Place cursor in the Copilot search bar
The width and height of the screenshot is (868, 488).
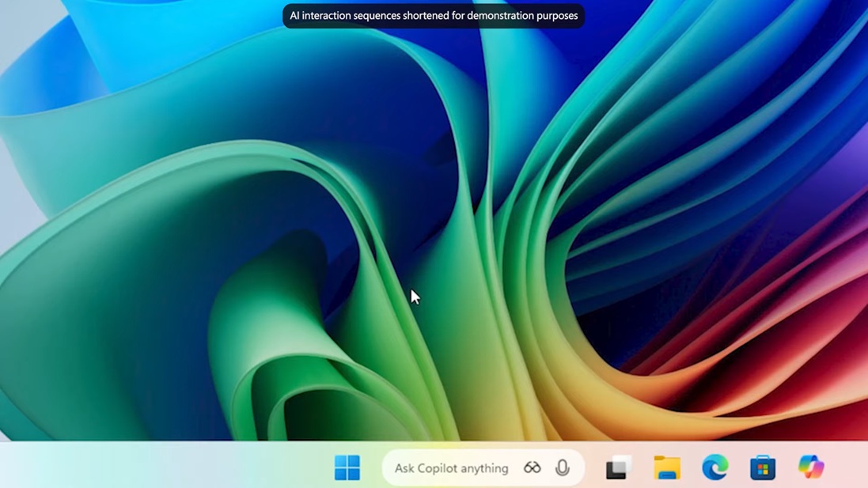(451, 467)
